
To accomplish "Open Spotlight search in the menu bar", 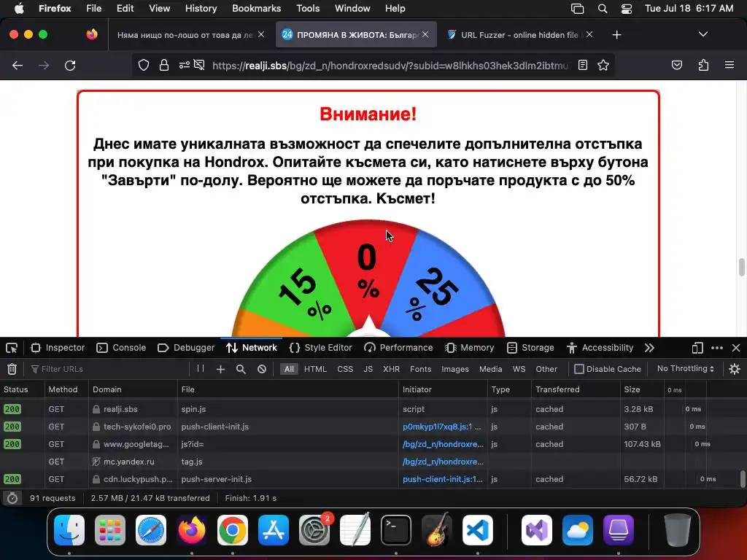I will 602,9.
